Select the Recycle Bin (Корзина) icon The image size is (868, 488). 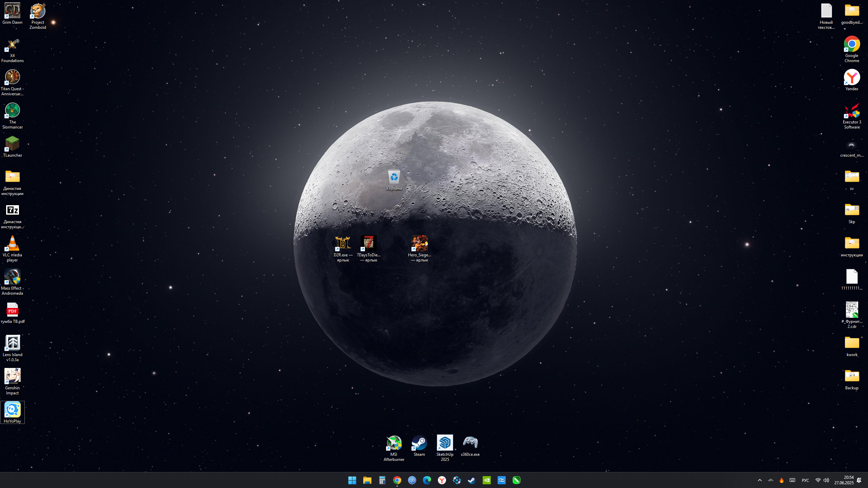coord(394,177)
